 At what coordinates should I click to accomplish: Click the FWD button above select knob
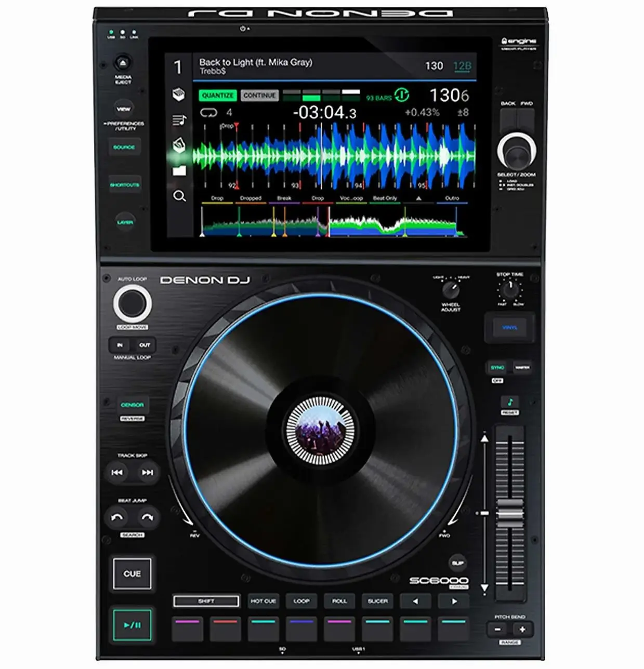[x=526, y=120]
